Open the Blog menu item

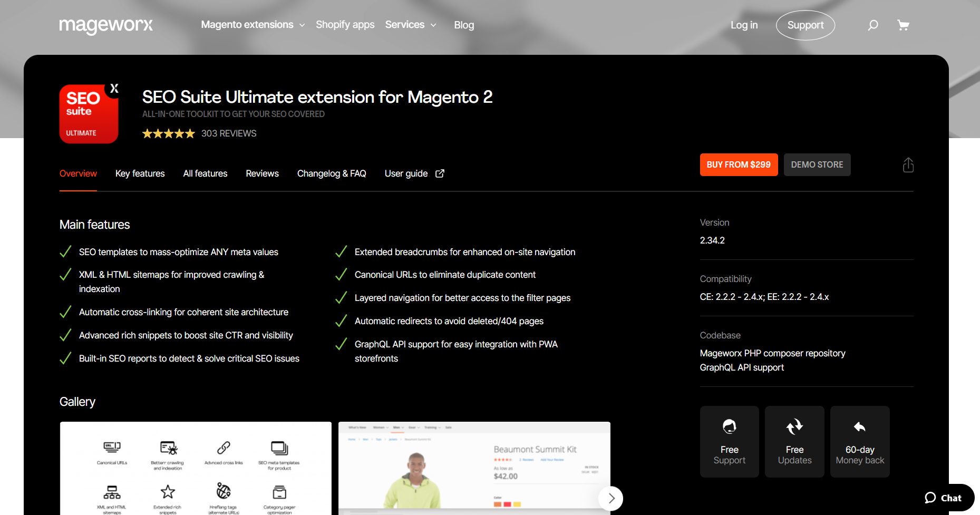click(464, 25)
